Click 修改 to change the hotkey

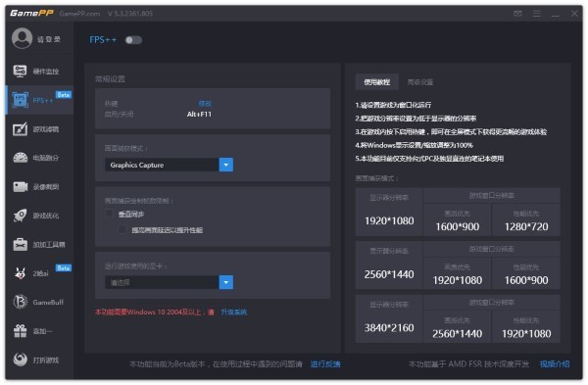point(205,104)
